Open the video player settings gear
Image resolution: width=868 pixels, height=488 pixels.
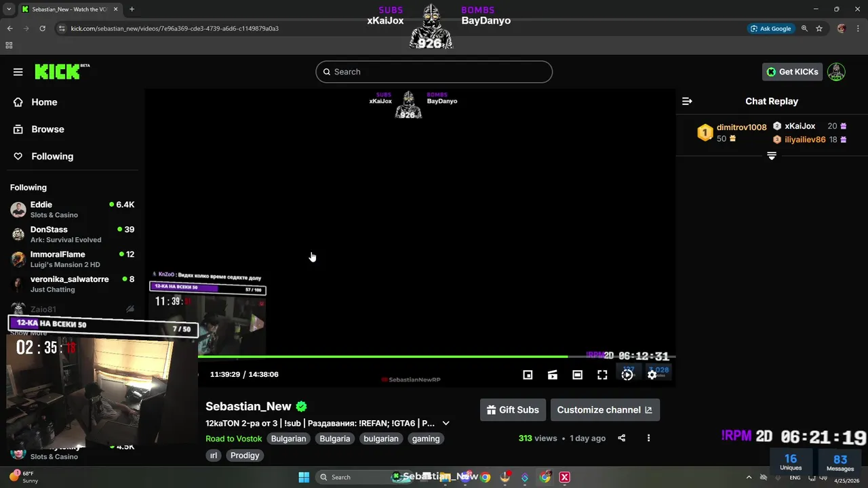pyautogui.click(x=652, y=375)
